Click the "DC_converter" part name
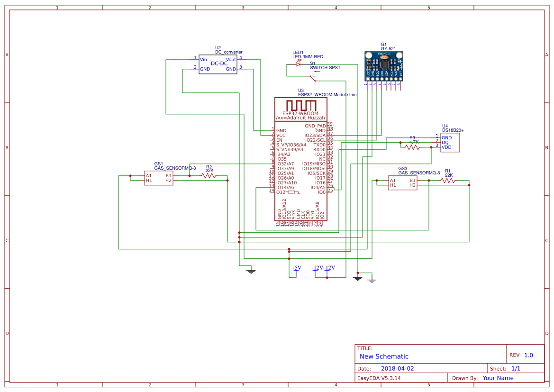 click(228, 52)
